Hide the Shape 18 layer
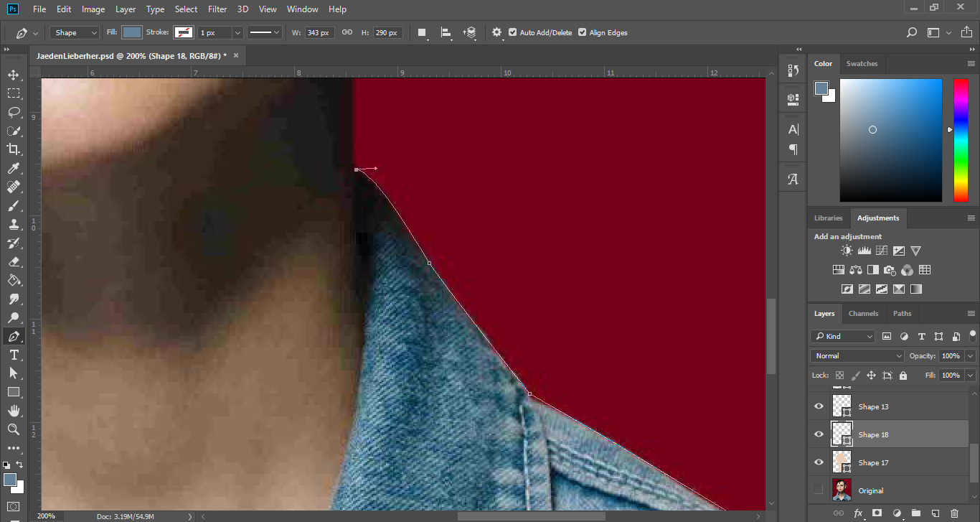The image size is (980, 522). [x=819, y=434]
